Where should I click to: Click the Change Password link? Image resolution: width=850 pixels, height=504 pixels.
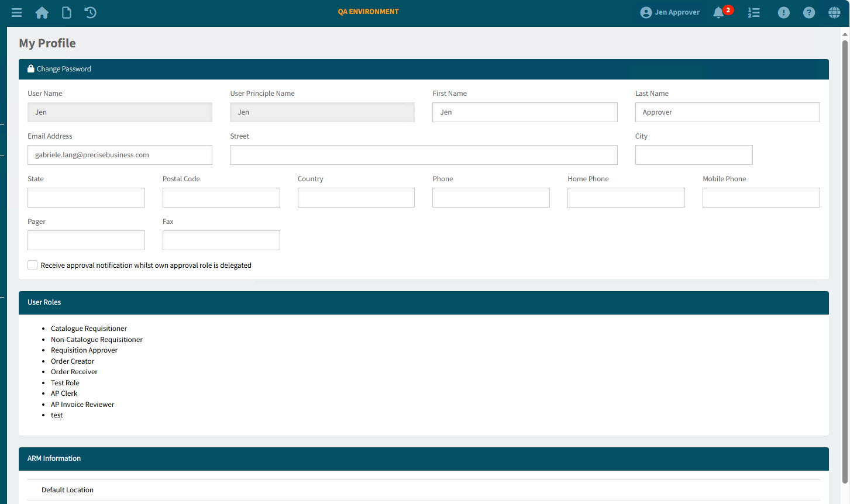point(63,69)
